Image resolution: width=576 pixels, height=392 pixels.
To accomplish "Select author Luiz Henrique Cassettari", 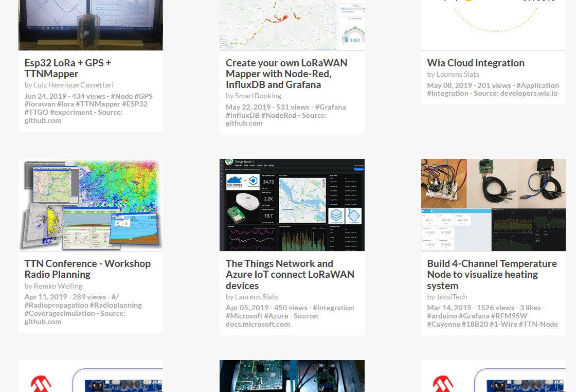I will point(74,85).
